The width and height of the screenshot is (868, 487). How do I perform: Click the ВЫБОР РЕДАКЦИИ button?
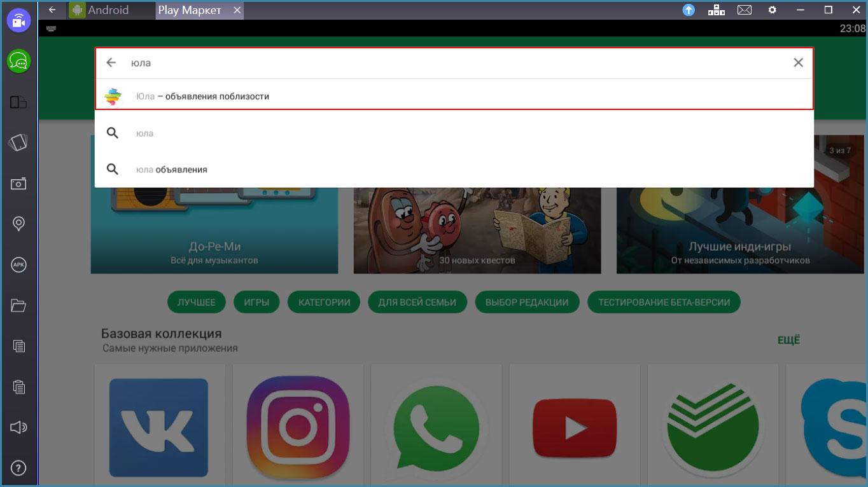pos(527,302)
